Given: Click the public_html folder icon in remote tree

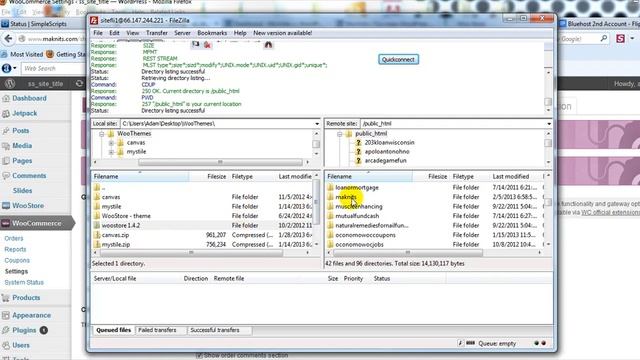Looking at the screenshot, I should [x=349, y=133].
